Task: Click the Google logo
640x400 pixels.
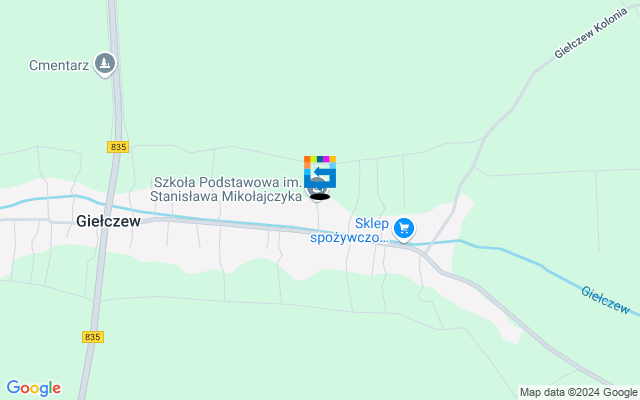Action: (x=33, y=388)
